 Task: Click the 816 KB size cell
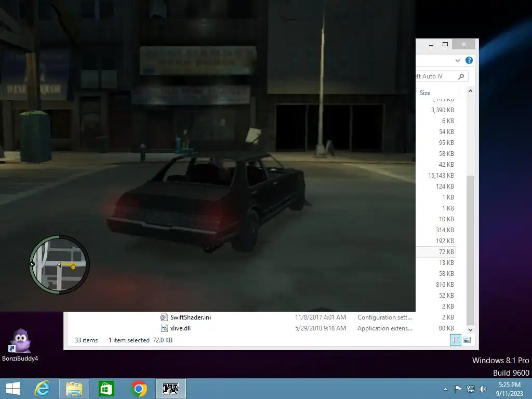[x=445, y=285]
